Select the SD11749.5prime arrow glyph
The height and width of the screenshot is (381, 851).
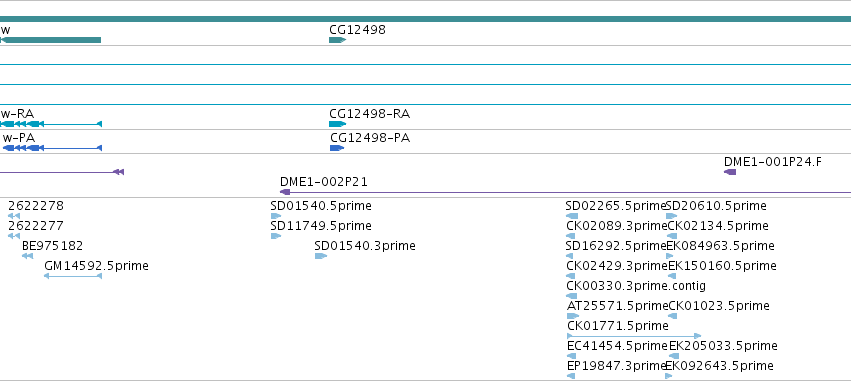276,236
